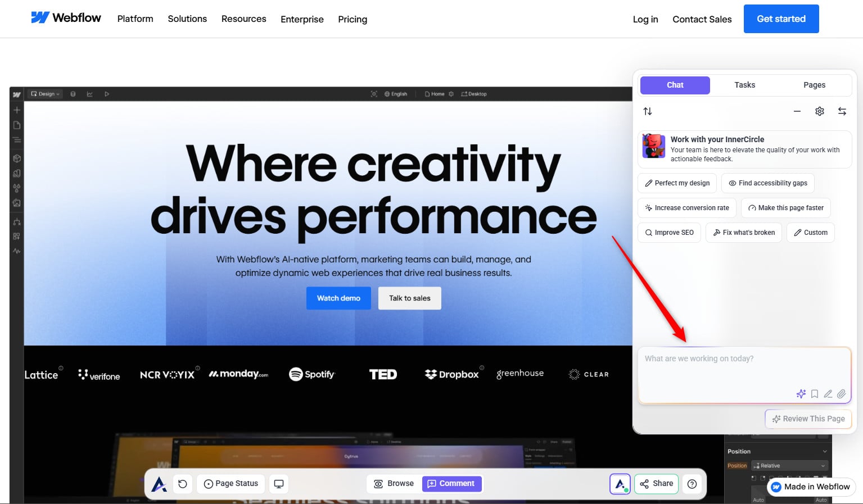Click the swap arrows icon in chat panel
The height and width of the screenshot is (504, 863).
(842, 111)
